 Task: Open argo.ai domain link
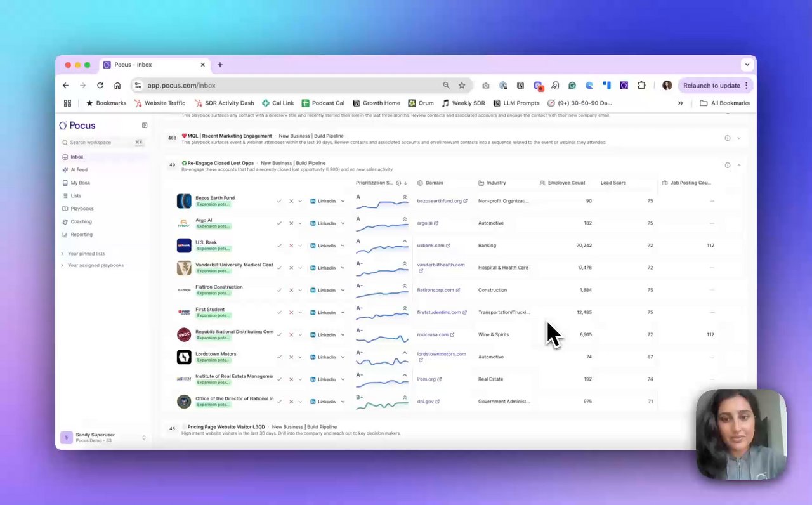click(x=427, y=223)
